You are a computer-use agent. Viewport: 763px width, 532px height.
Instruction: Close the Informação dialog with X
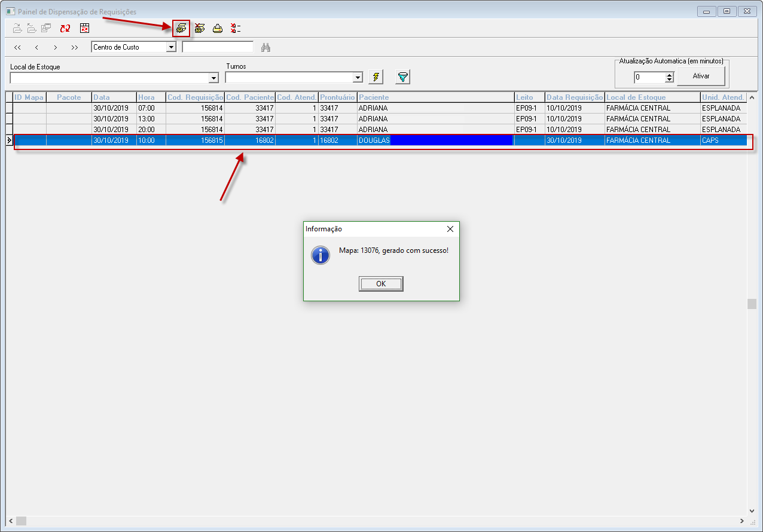tap(450, 229)
